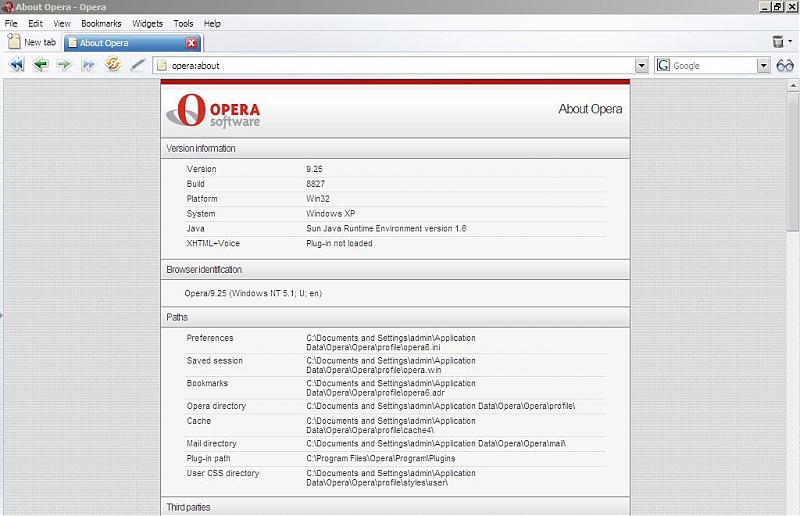Click the Windows XP system value
Screen dimensions: 800x516
pos(331,213)
